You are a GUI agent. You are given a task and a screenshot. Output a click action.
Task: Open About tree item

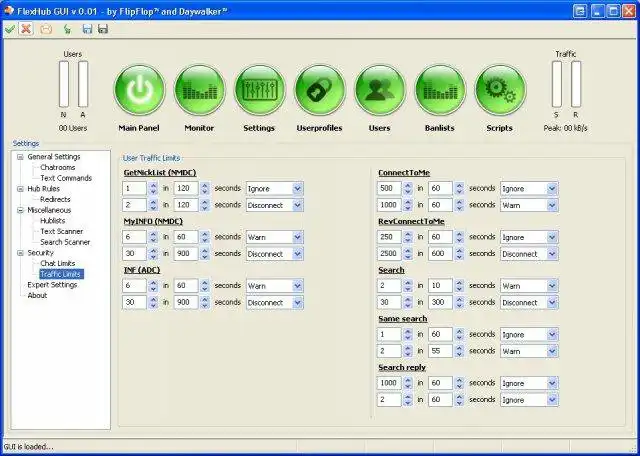(x=37, y=295)
